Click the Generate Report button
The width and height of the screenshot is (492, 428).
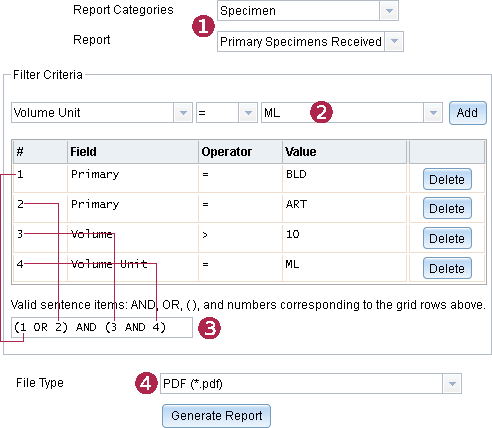click(217, 416)
